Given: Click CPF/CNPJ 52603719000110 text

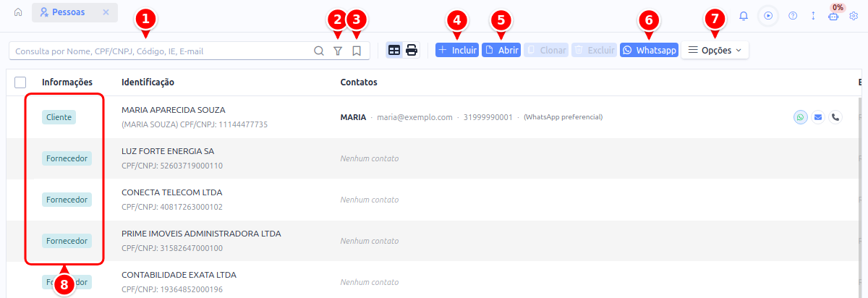Looking at the screenshot, I should tap(172, 166).
